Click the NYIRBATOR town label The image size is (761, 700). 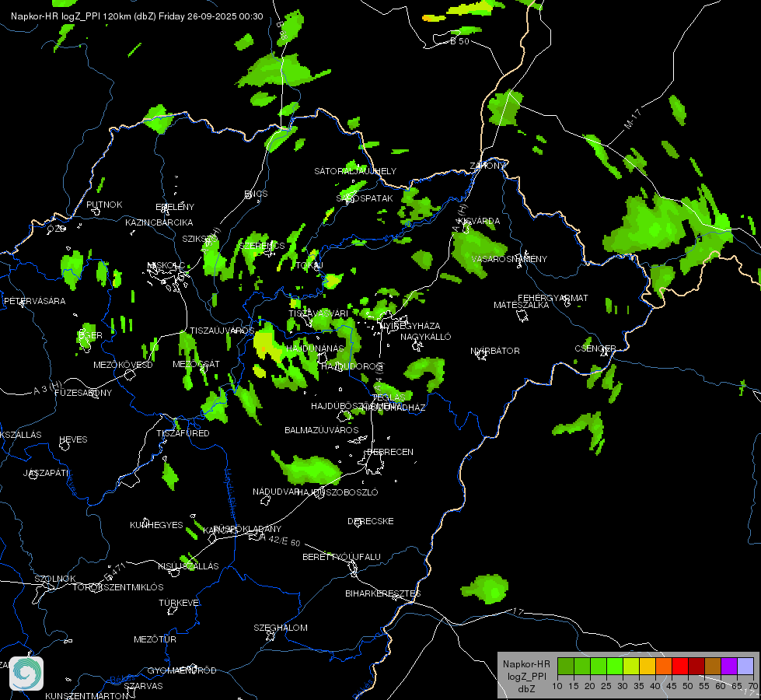point(494,351)
